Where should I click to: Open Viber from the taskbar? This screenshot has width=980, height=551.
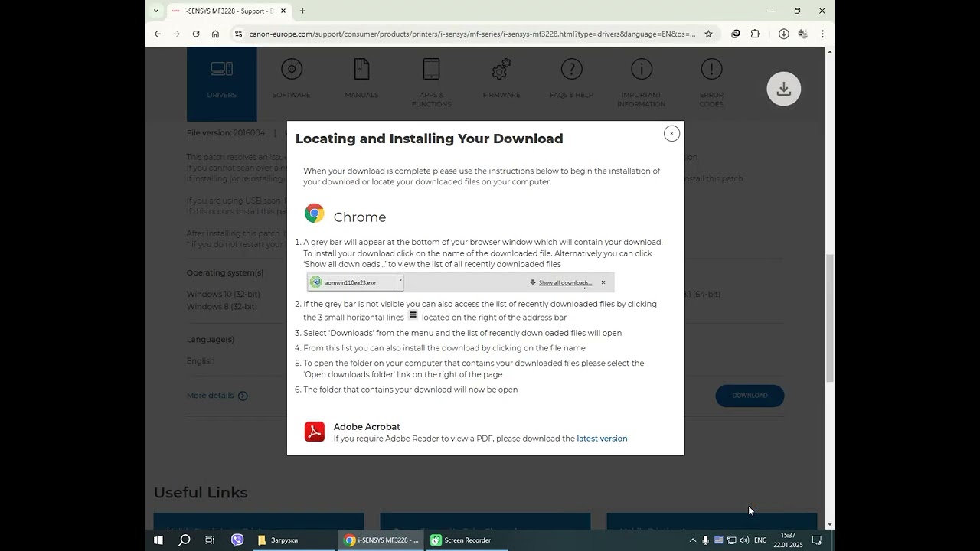pyautogui.click(x=237, y=540)
